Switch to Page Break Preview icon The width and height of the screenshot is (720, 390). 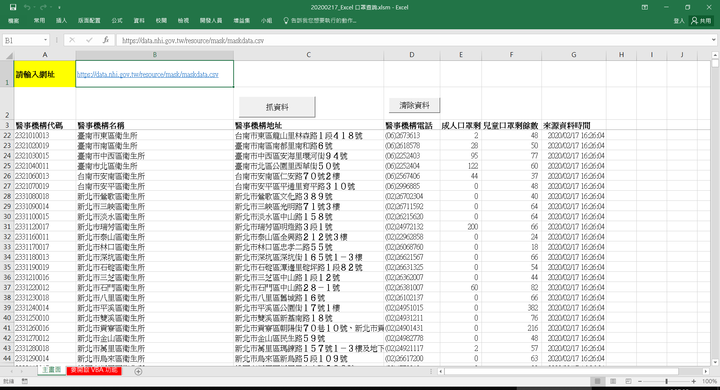tap(628, 381)
